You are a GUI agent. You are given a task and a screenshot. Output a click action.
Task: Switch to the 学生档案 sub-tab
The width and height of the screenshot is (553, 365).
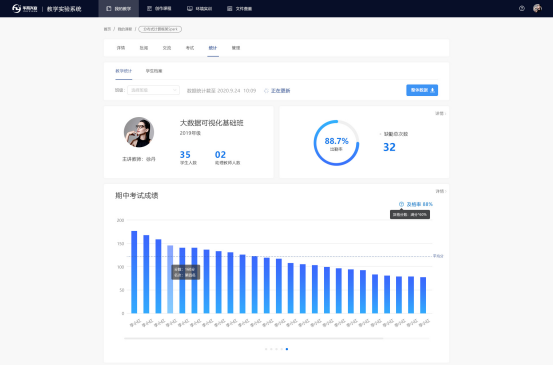pos(154,71)
